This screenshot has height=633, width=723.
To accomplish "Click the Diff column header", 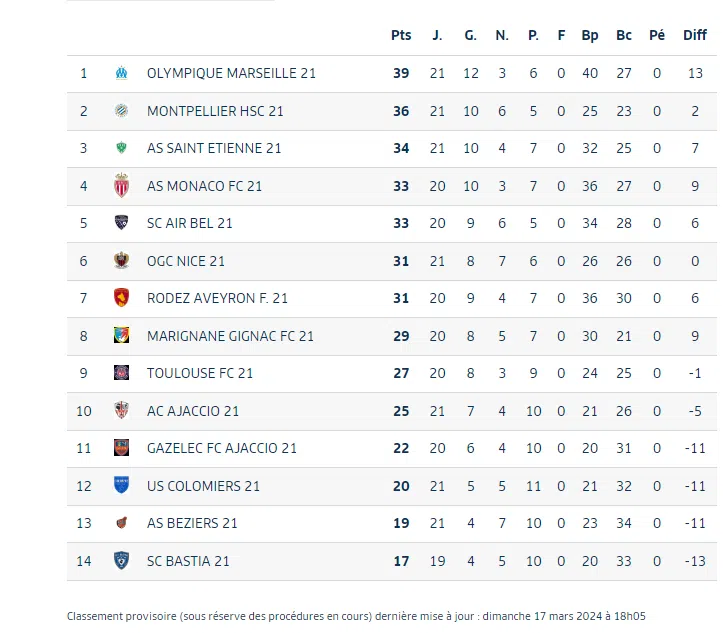I will point(695,35).
